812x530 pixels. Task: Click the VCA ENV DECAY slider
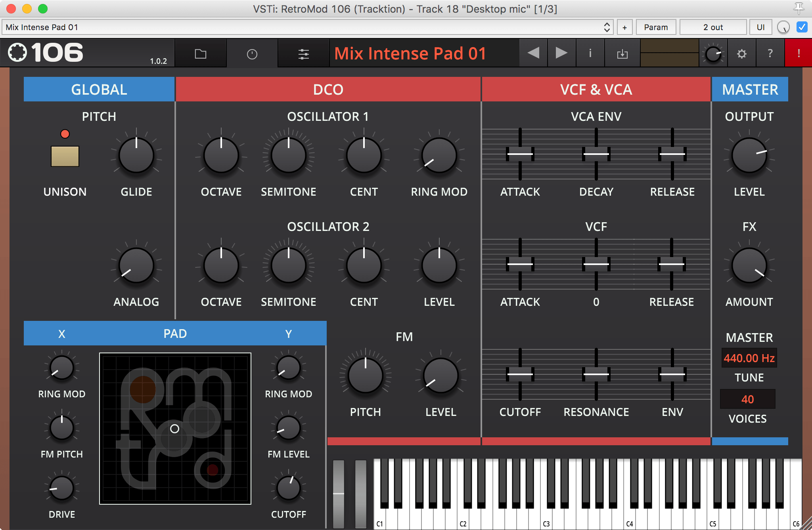(596, 154)
